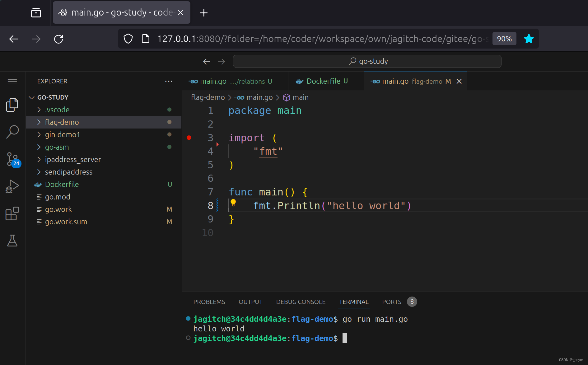
Task: Expand the flag-demo folder
Action: coord(39,122)
